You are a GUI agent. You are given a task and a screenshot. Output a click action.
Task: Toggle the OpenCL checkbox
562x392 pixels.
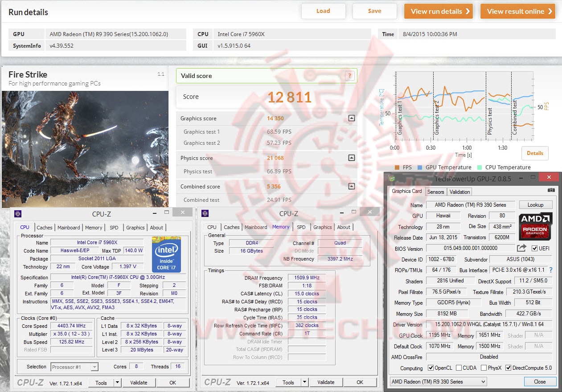click(431, 368)
